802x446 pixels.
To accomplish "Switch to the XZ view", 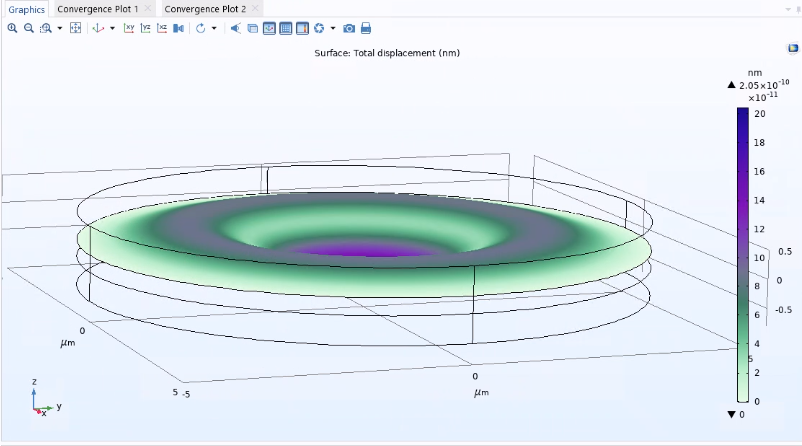I will (162, 29).
